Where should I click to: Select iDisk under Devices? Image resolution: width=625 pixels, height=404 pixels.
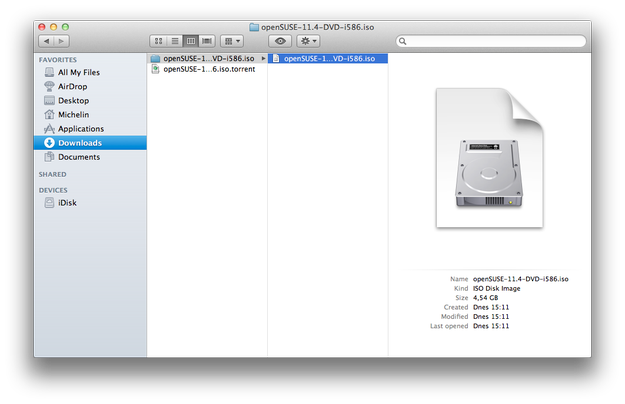pos(90,203)
